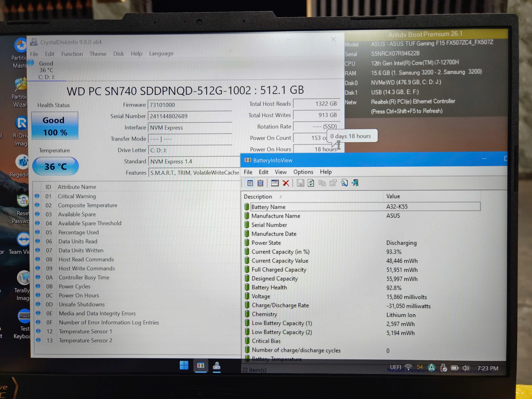The image size is (532, 399).
Task: Select the Critical Warning attribute row
Action: click(137, 196)
